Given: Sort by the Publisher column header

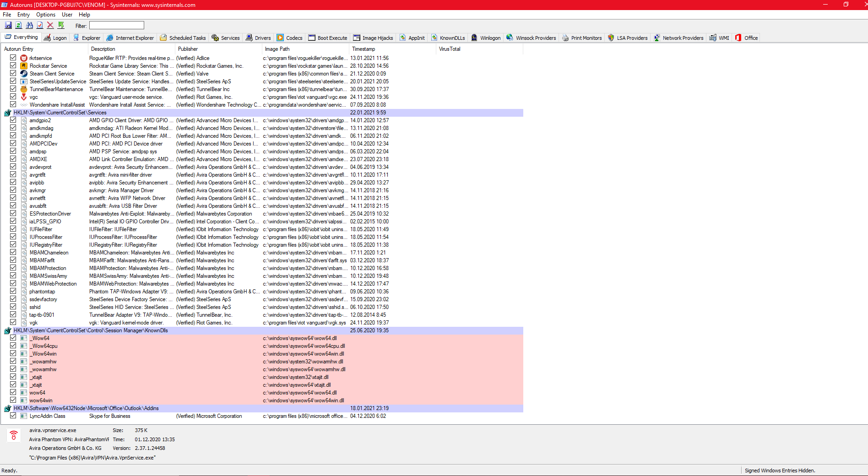Looking at the screenshot, I should pyautogui.click(x=188, y=49).
